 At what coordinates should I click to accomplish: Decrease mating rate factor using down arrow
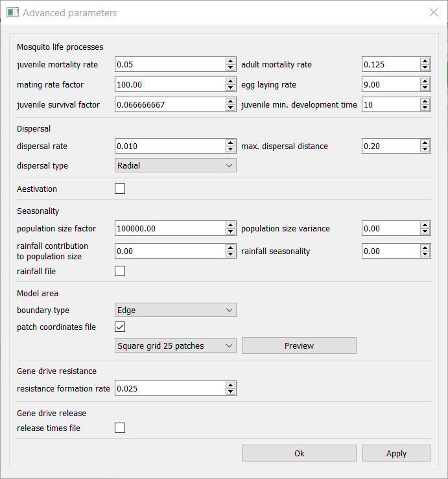pos(230,88)
